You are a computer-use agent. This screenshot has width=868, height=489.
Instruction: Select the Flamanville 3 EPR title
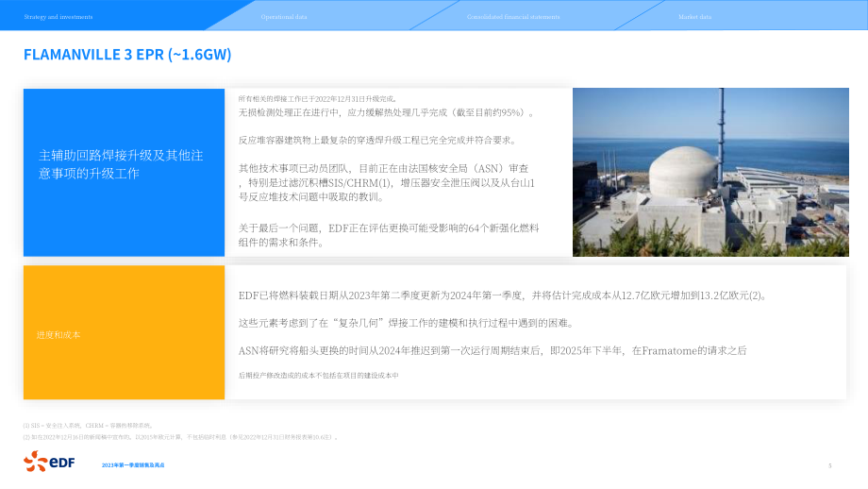click(x=127, y=54)
